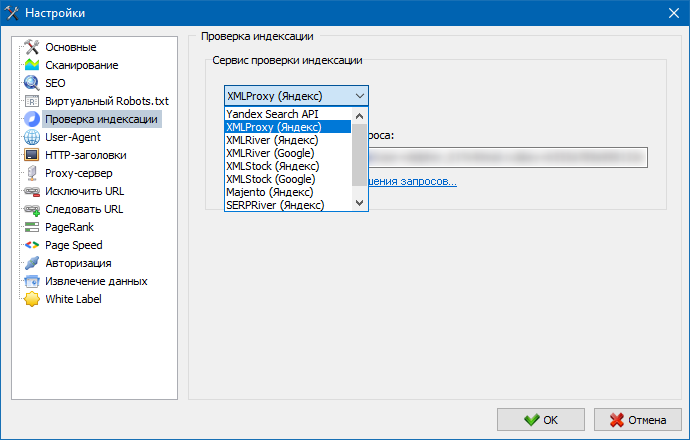Click the Proxy-сервер server icon
Screen dimensions: 690x440
32,173
